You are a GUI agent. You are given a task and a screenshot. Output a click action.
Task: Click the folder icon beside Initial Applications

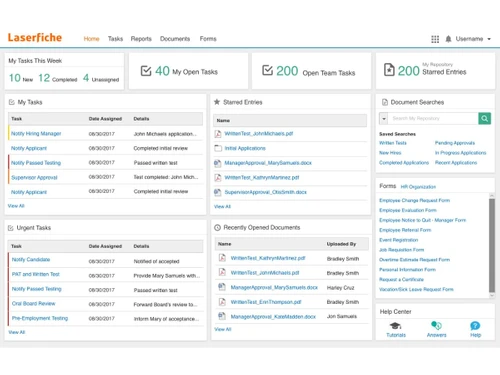[218, 148]
